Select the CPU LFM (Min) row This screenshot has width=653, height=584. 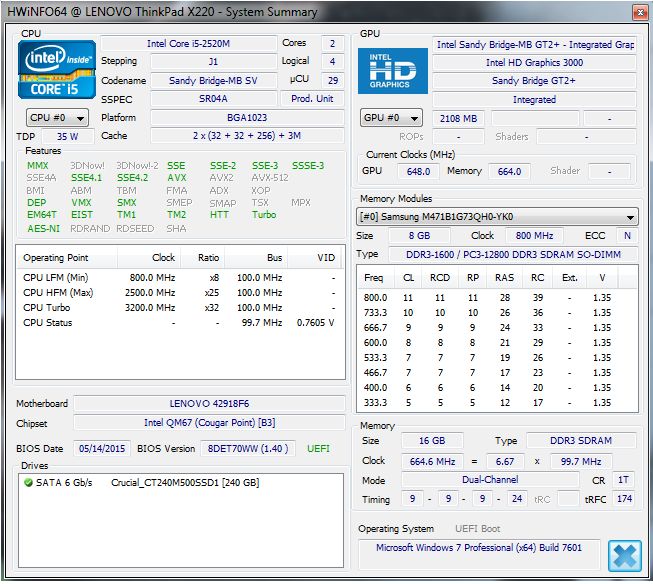tap(180, 278)
